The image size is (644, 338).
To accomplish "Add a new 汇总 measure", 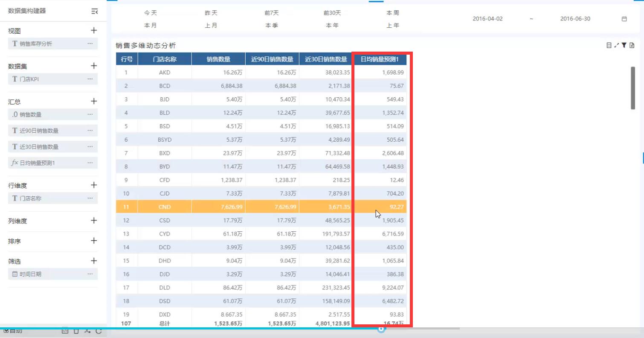I will point(94,102).
